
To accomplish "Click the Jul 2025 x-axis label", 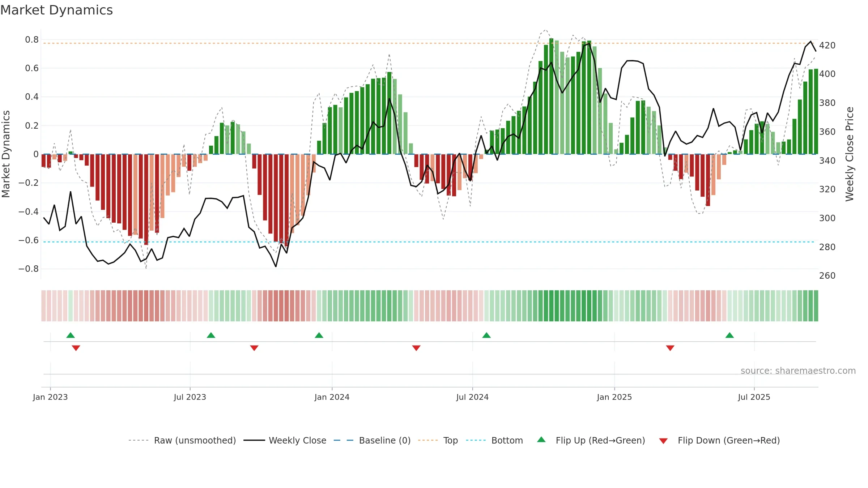I will [x=754, y=397].
